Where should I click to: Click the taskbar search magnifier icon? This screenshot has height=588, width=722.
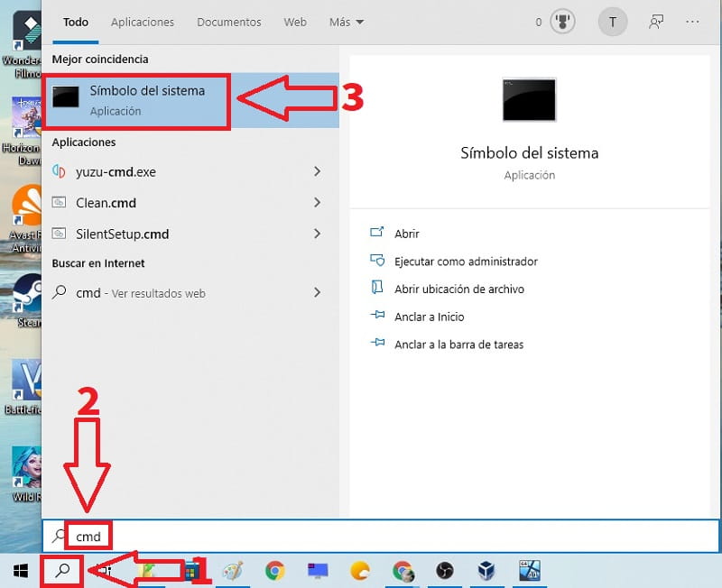(62, 571)
